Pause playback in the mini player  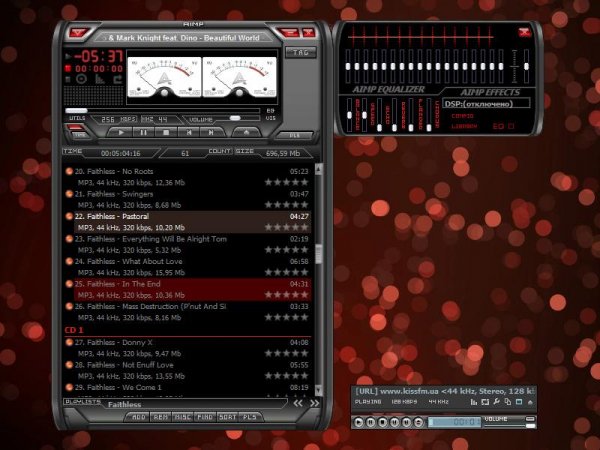(x=370, y=422)
